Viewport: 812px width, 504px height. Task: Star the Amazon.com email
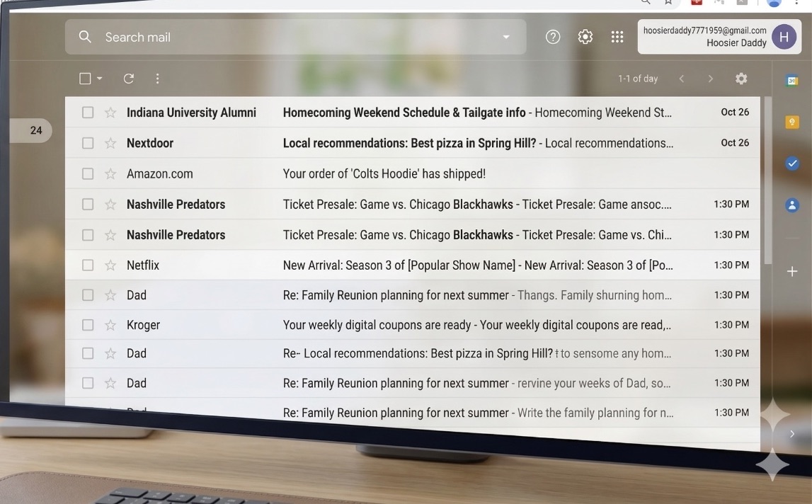(x=110, y=173)
